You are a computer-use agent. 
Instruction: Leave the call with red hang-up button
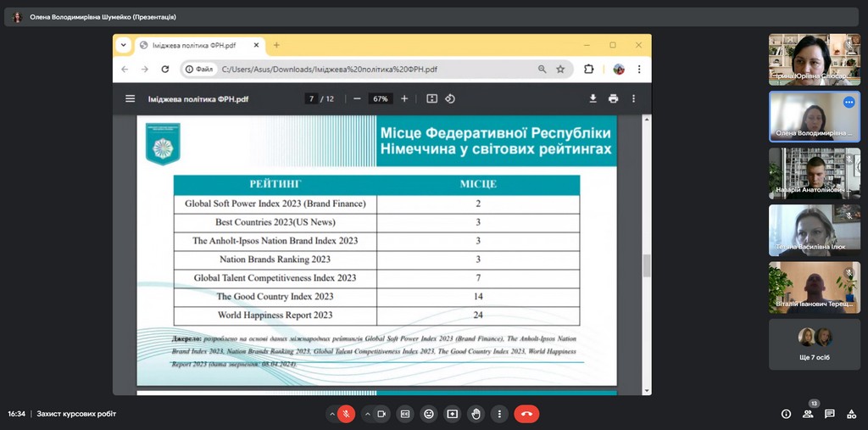click(526, 414)
